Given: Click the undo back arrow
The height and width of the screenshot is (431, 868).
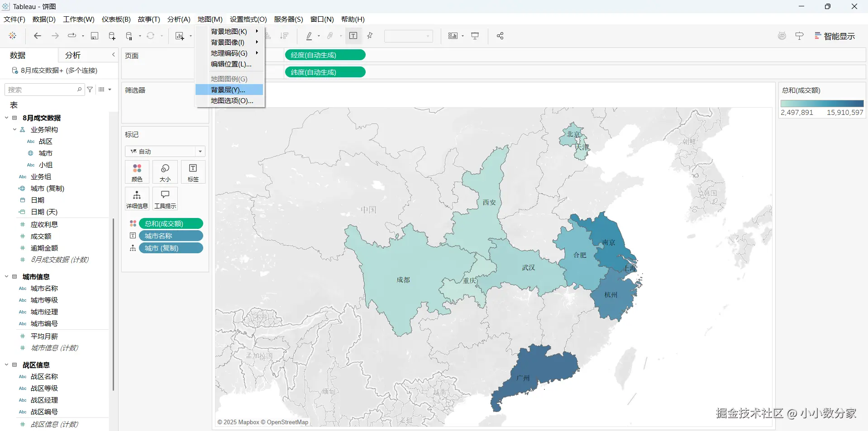Looking at the screenshot, I should click(x=38, y=36).
